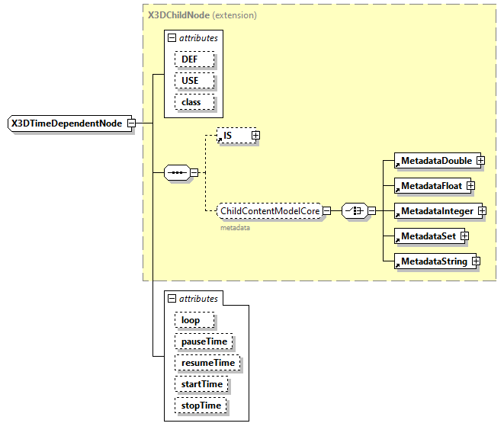Screen dimensions: 504x436
Task: Collapse the ChildContentModelCore group
Action: 326,210
